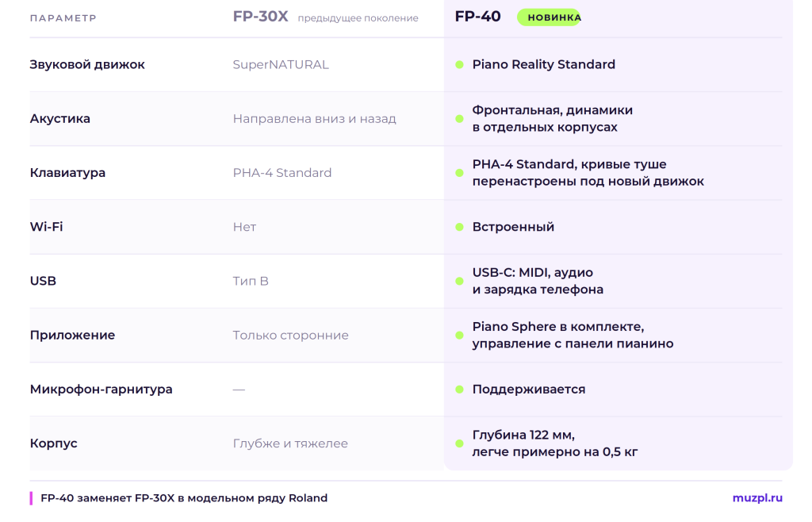Click the green dot beside Piano Reality Standard
The height and width of the screenshot is (522, 812).
459,65
